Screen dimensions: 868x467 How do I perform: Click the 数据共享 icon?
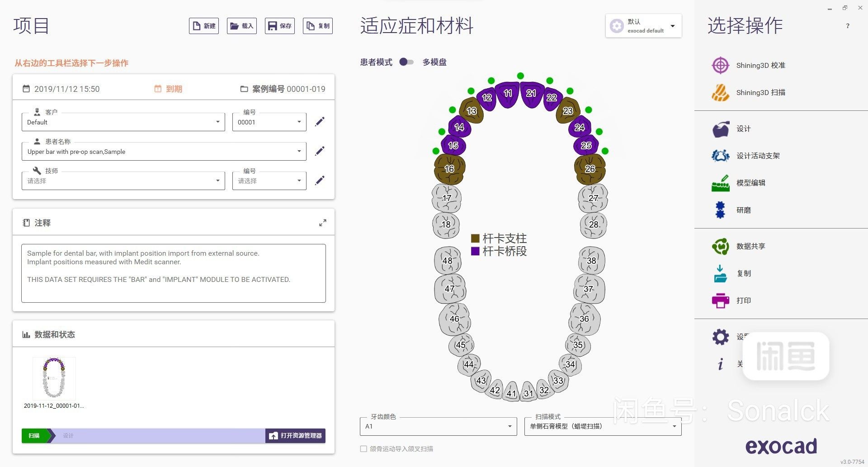tap(721, 246)
